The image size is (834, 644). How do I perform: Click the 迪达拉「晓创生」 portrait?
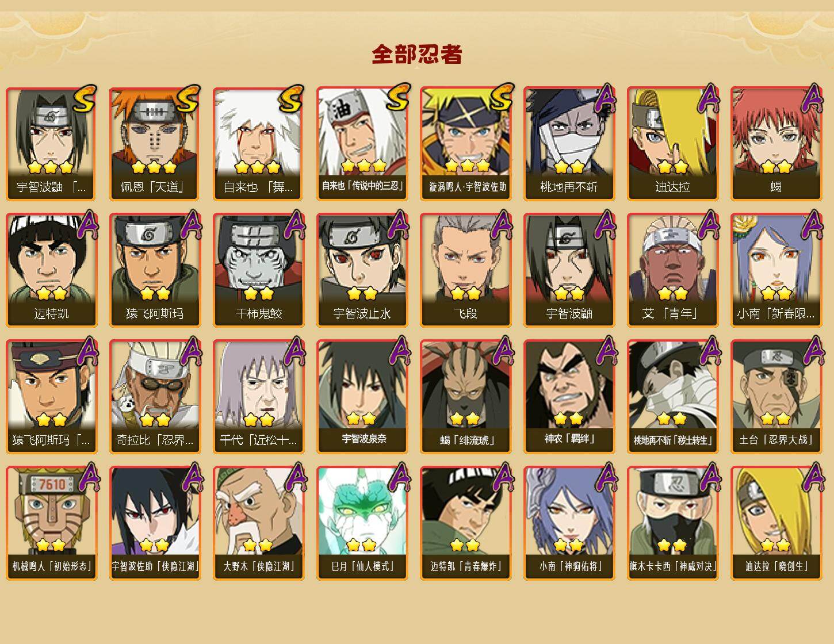pos(776,523)
